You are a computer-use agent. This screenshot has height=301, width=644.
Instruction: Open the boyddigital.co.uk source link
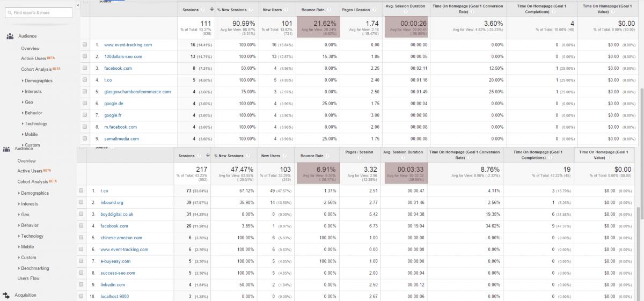coord(117,214)
